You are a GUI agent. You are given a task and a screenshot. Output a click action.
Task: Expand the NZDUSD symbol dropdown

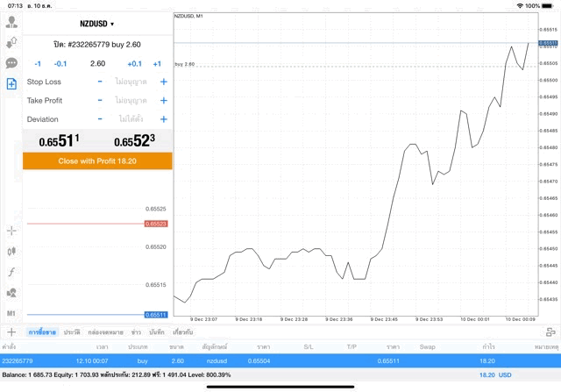click(x=97, y=24)
